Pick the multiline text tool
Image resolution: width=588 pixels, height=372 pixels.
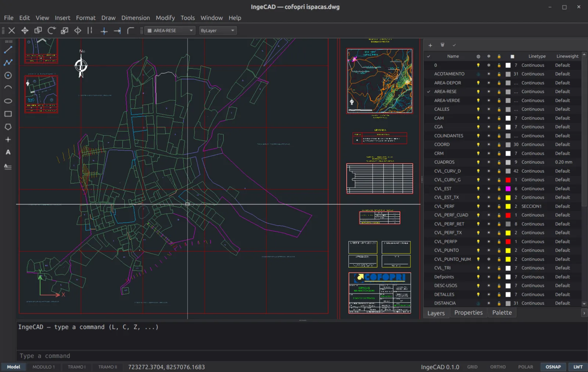pos(8,167)
